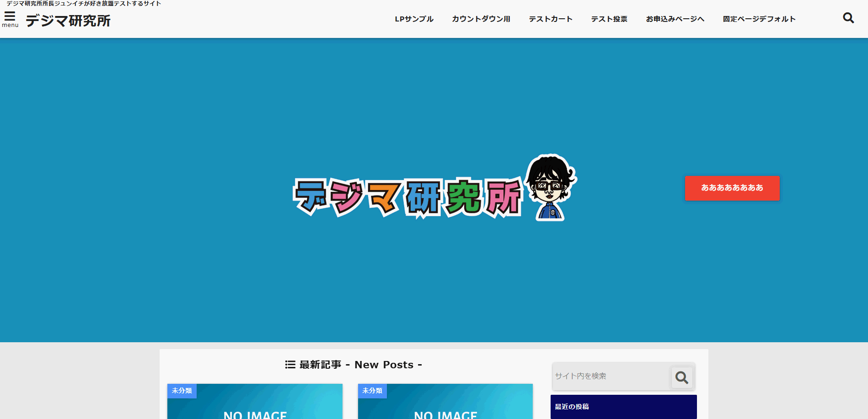Screen dimensions: 868x419
Task: Select the 未分類 tag on the first post
Action: click(x=182, y=391)
